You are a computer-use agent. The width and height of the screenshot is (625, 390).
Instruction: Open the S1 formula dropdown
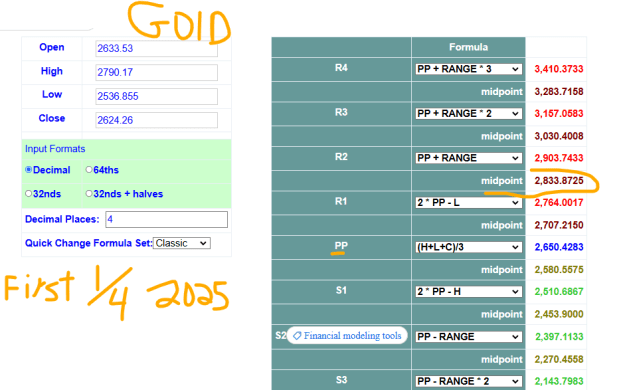(x=468, y=292)
